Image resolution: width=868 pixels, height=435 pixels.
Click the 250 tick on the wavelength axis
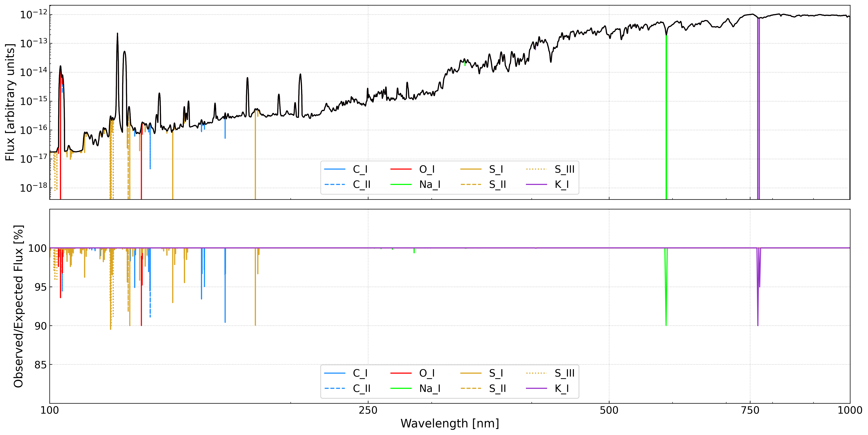coord(368,410)
